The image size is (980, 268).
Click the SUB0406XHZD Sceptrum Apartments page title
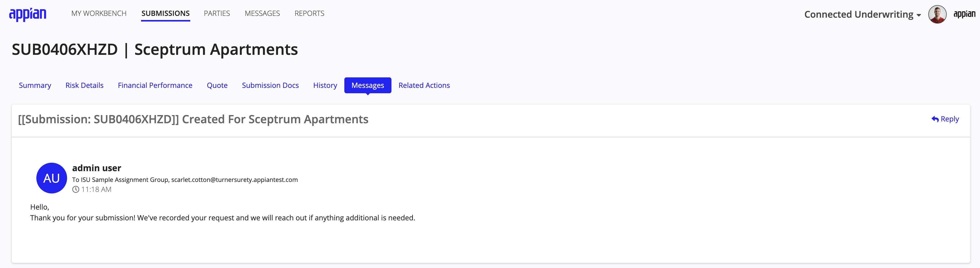point(155,49)
